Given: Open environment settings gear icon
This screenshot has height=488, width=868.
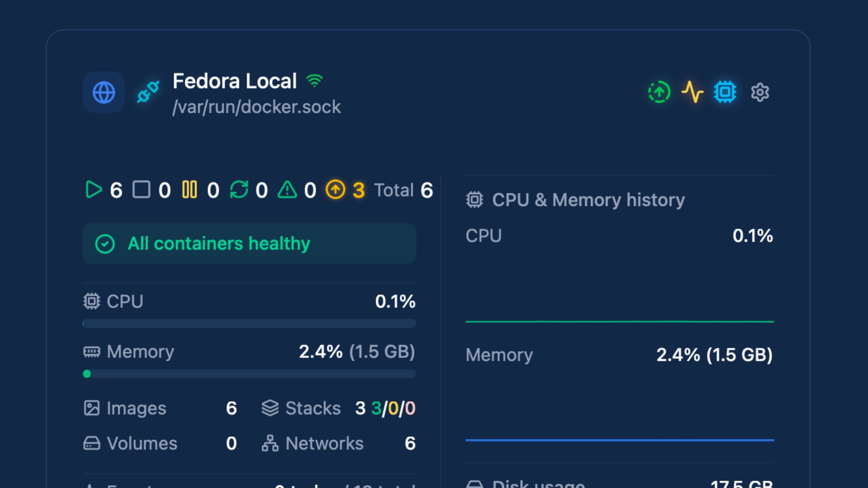Looking at the screenshot, I should (760, 92).
